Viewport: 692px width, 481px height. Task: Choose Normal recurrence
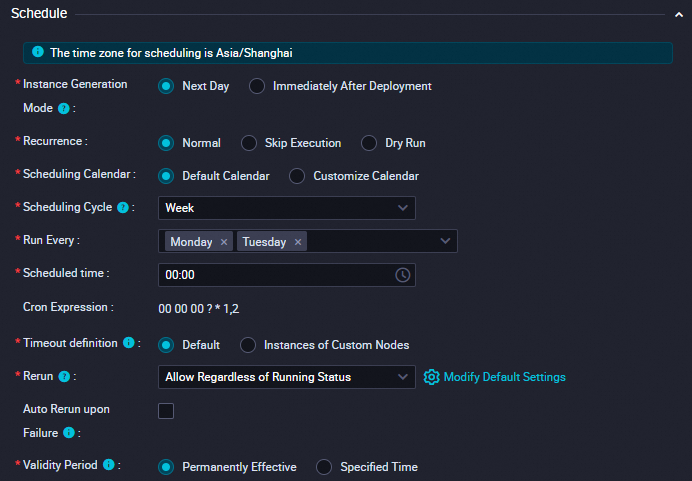[x=166, y=143]
